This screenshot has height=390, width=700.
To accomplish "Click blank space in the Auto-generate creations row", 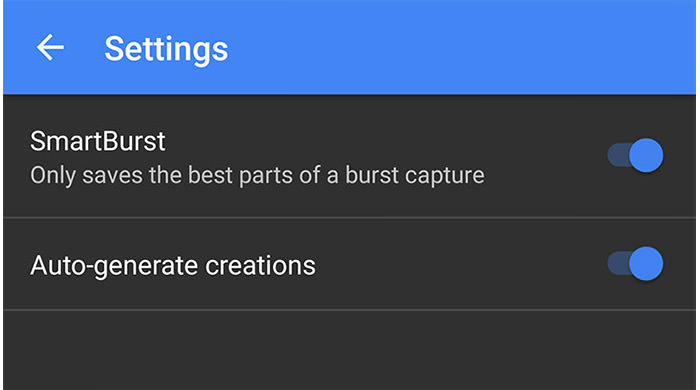I will pyautogui.click(x=460, y=264).
